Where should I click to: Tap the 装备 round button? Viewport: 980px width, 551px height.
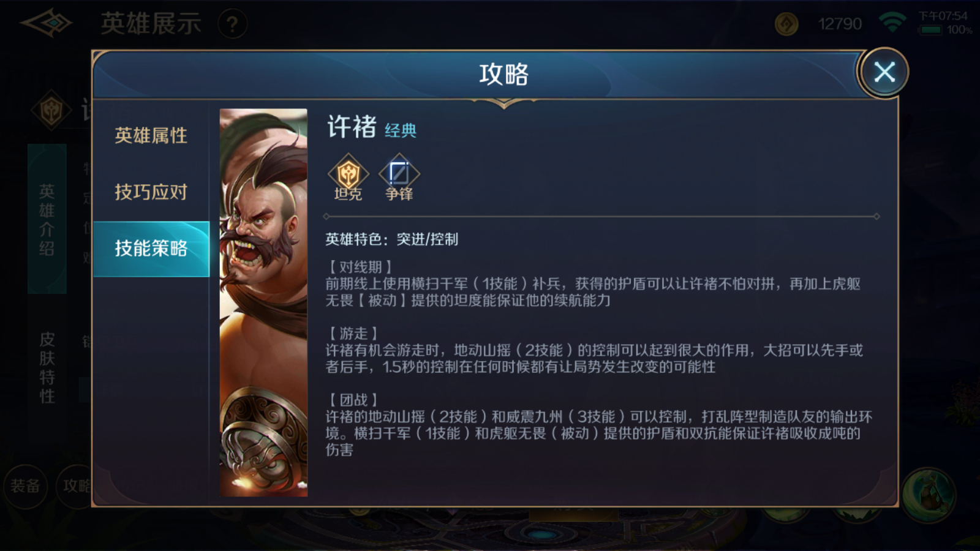tap(25, 486)
